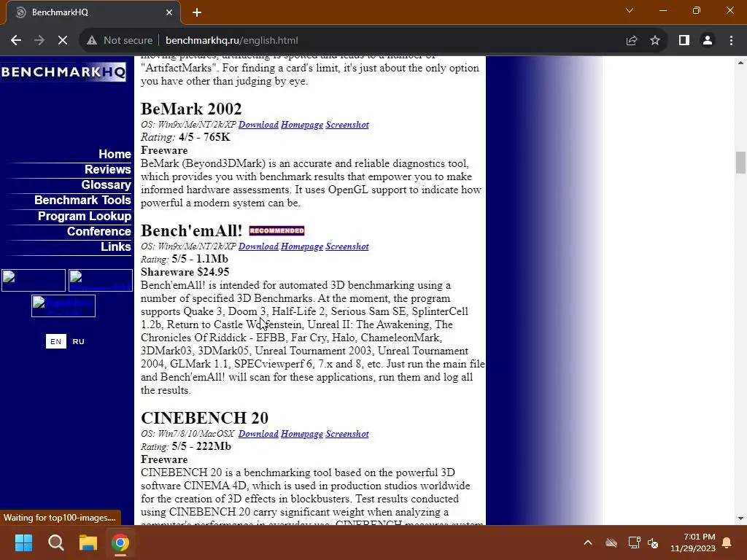Click Bench'emAll! Download link

click(x=258, y=246)
